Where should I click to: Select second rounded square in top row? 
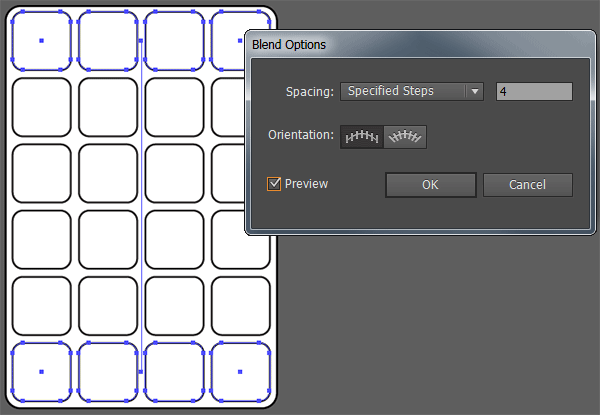coord(107,41)
